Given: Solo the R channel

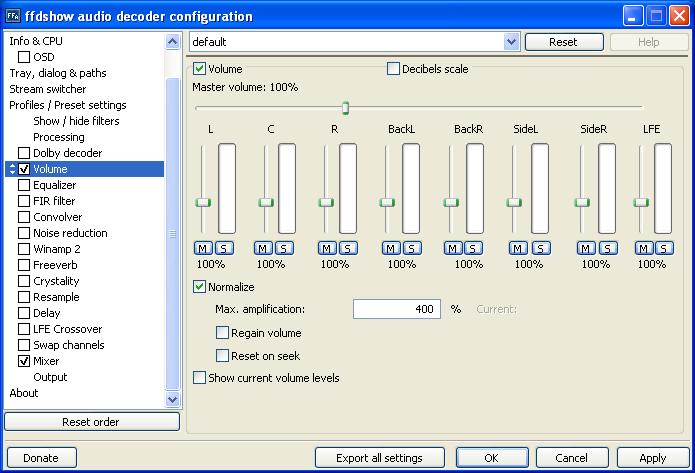Looking at the screenshot, I should point(348,248).
